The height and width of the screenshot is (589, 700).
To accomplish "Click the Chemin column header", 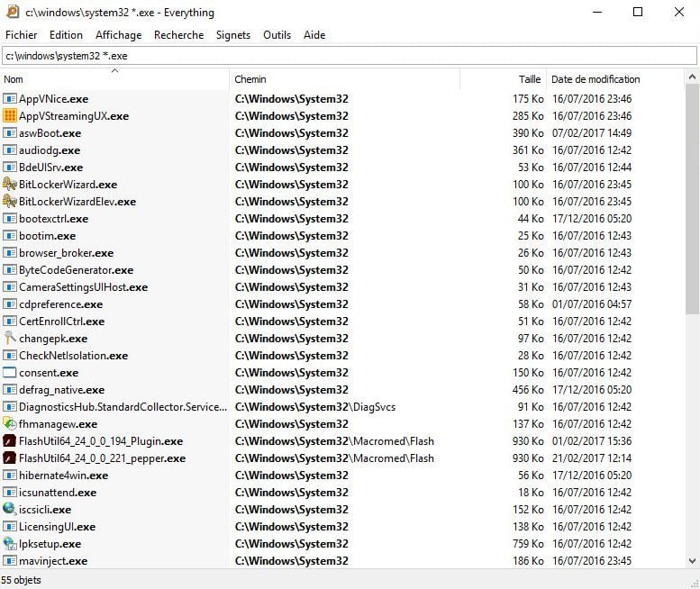I will tap(342, 79).
